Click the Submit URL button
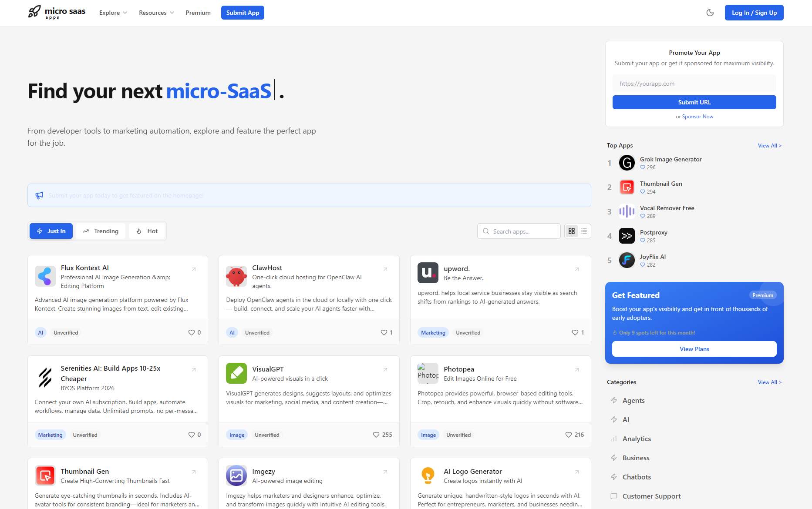The height and width of the screenshot is (509, 812). pyautogui.click(x=694, y=102)
